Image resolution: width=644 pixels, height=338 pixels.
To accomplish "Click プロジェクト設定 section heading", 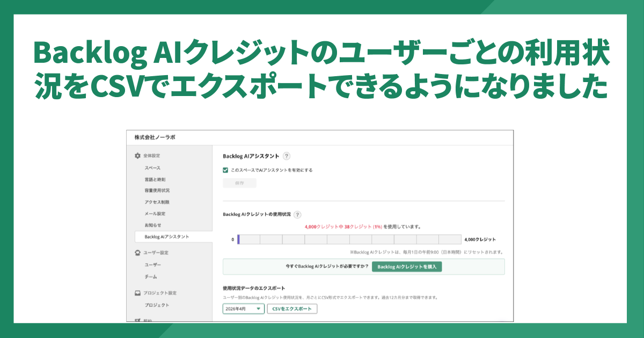I will [160, 293].
